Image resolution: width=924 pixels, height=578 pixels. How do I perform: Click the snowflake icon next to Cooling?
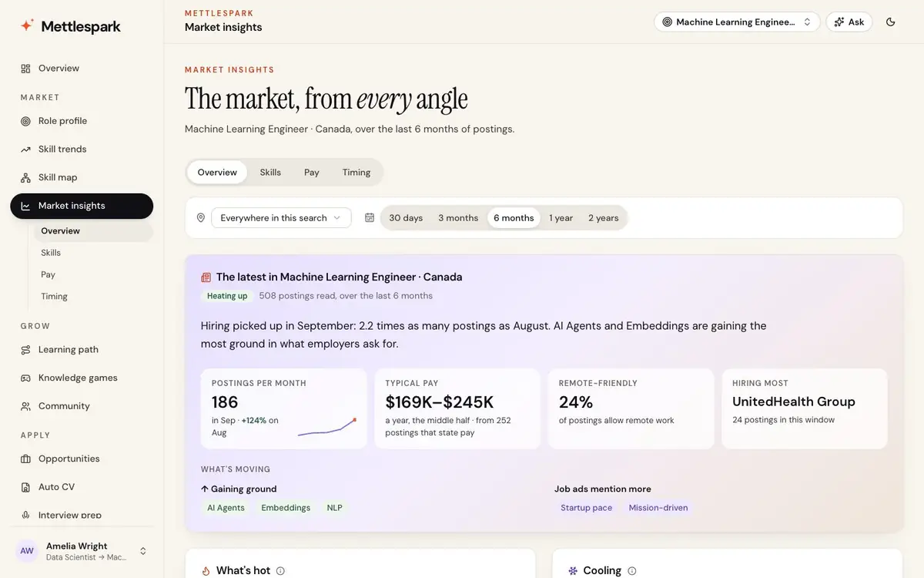tap(573, 571)
